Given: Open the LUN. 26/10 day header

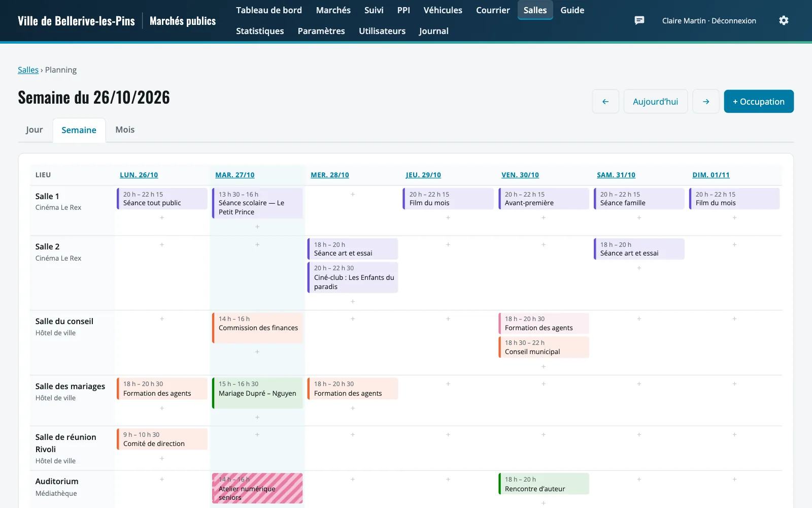Looking at the screenshot, I should click(139, 175).
